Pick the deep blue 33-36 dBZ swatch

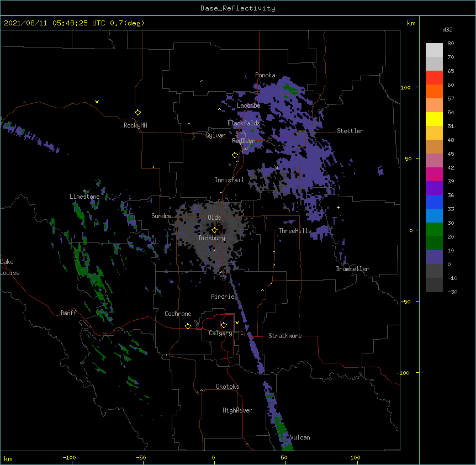[x=434, y=202]
